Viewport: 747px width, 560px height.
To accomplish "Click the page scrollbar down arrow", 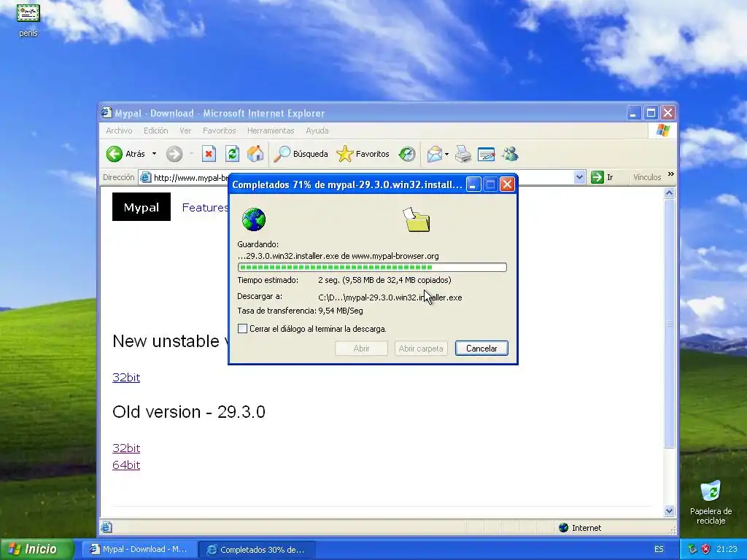I will [670, 511].
